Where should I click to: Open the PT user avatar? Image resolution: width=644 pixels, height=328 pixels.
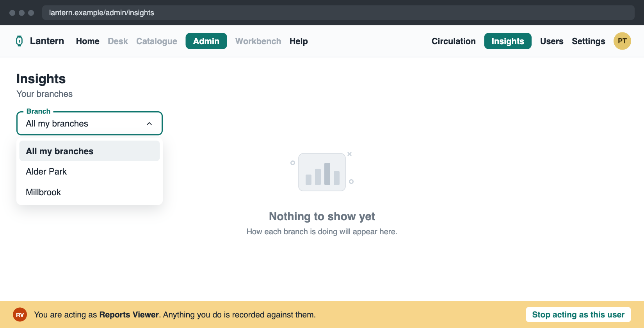[622, 41]
